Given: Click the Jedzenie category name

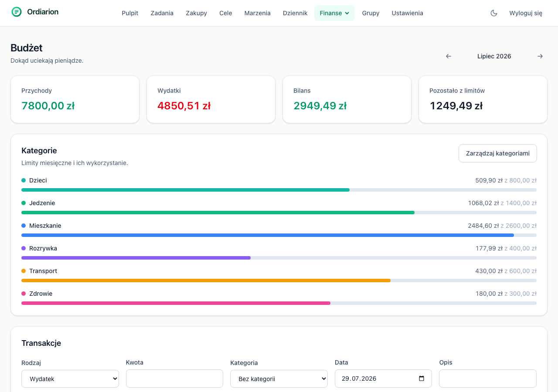Looking at the screenshot, I should click(x=42, y=203).
